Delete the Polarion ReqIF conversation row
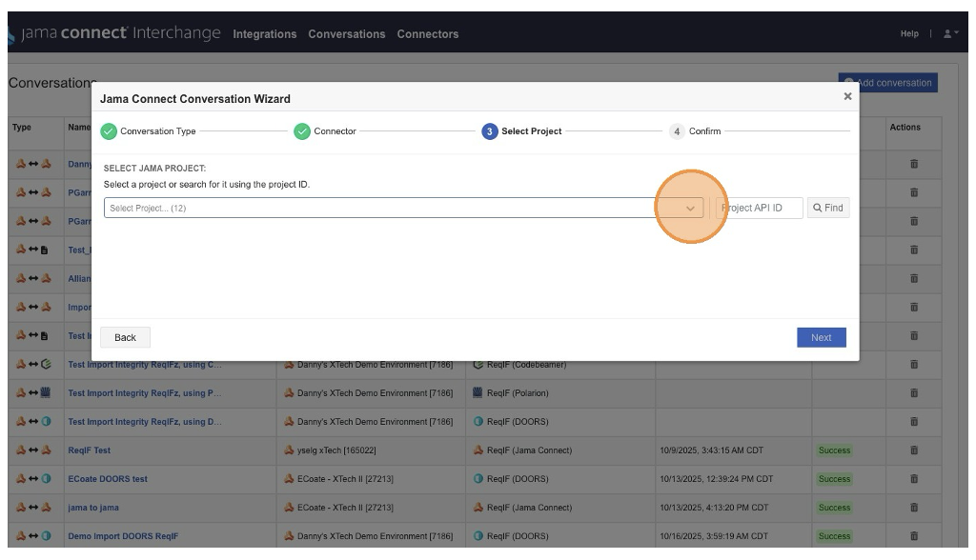Viewport: 976px width, 560px height. 914,392
